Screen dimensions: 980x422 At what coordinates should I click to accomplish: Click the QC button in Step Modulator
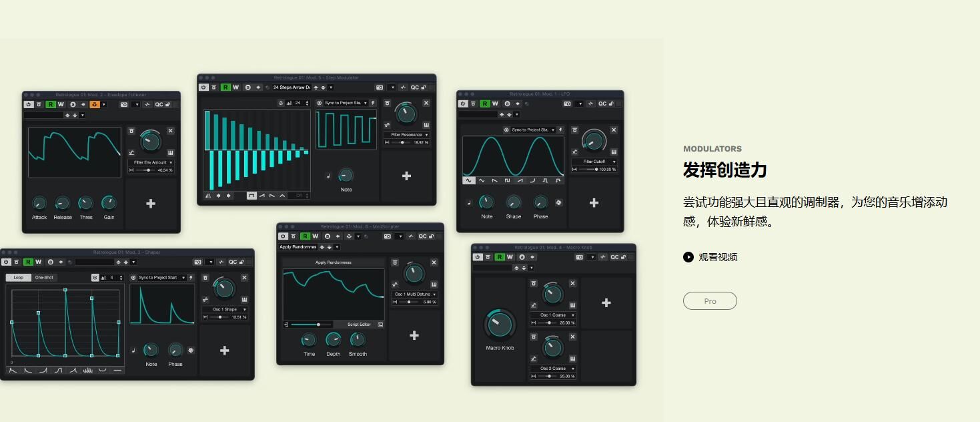pyautogui.click(x=414, y=87)
